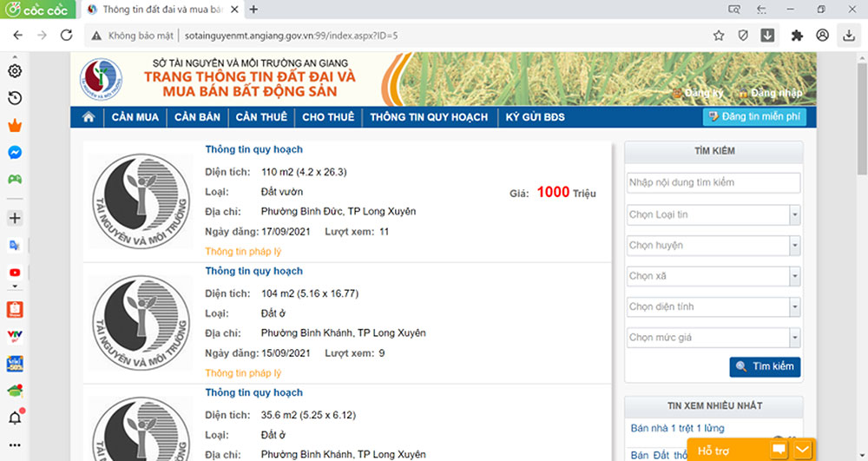Screen dimensions: 868x461
Task: Go back to previous page
Action: tap(17, 36)
